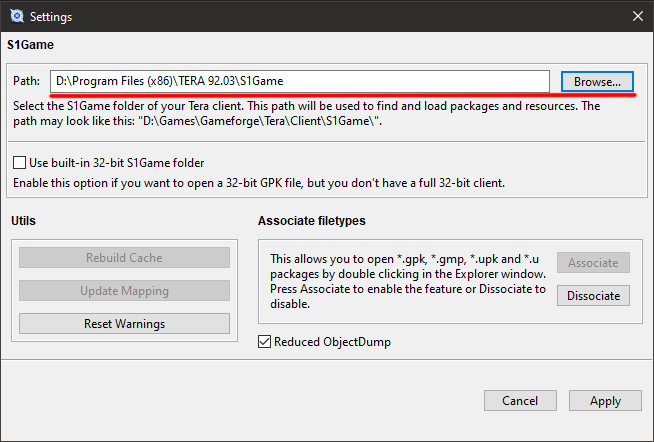The height and width of the screenshot is (442, 654).
Task: Click the Update Mapping button
Action: point(124,291)
